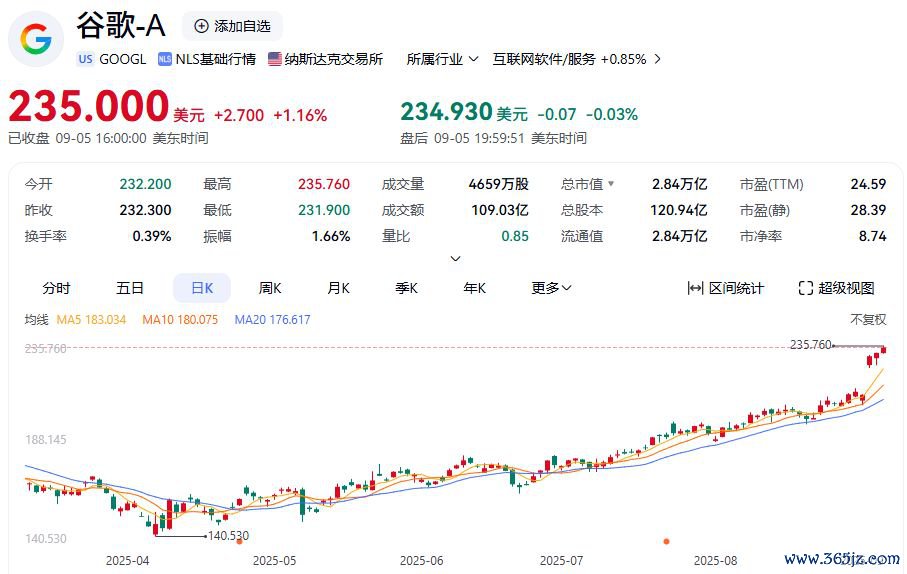
Task: Click 成交额 value 109.03亿
Action: 500,210
